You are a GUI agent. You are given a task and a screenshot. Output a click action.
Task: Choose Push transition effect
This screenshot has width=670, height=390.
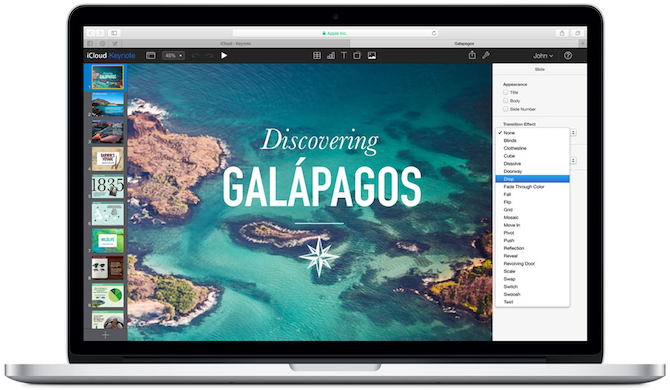click(x=532, y=240)
